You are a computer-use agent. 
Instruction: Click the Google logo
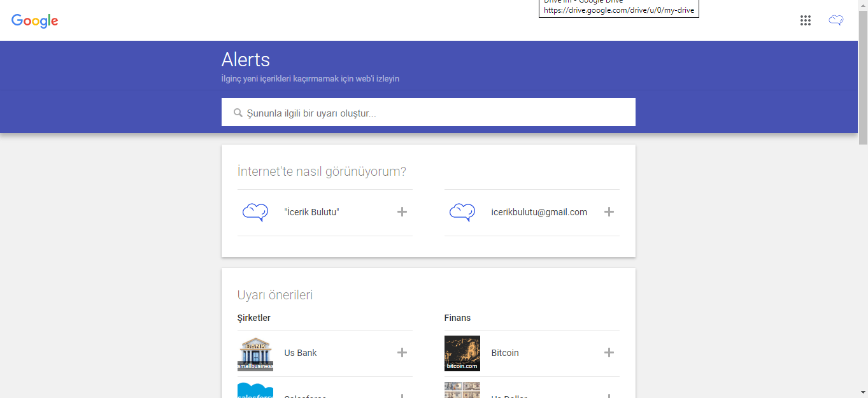pos(34,20)
